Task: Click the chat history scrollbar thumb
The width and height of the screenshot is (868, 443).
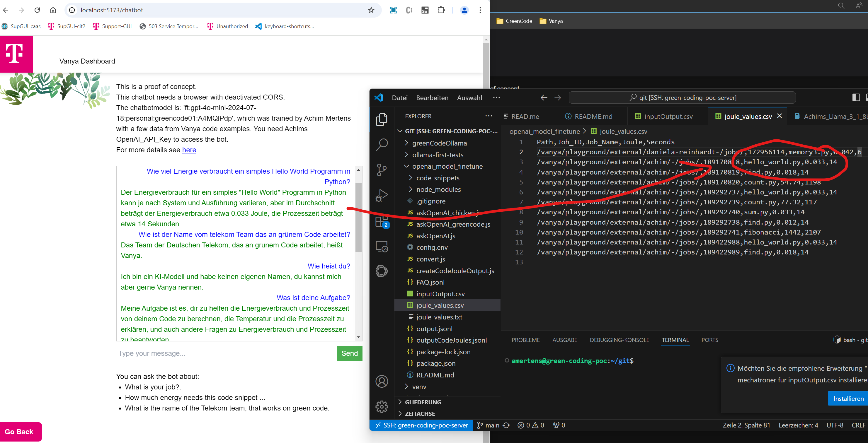Action: [358, 218]
